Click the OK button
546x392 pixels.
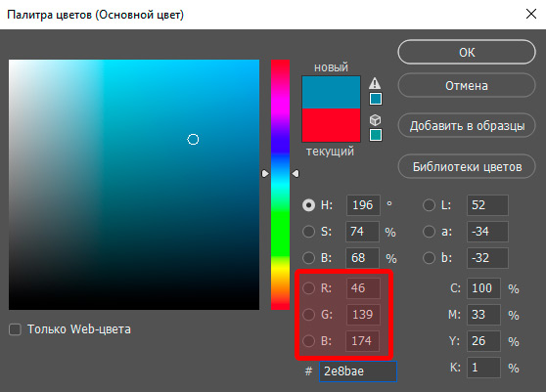[x=467, y=52]
